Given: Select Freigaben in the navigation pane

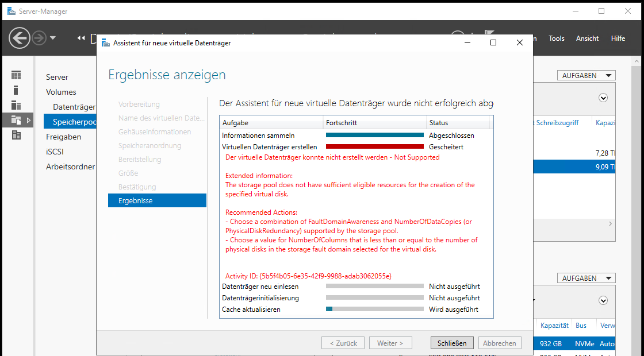Looking at the screenshot, I should coord(63,137).
